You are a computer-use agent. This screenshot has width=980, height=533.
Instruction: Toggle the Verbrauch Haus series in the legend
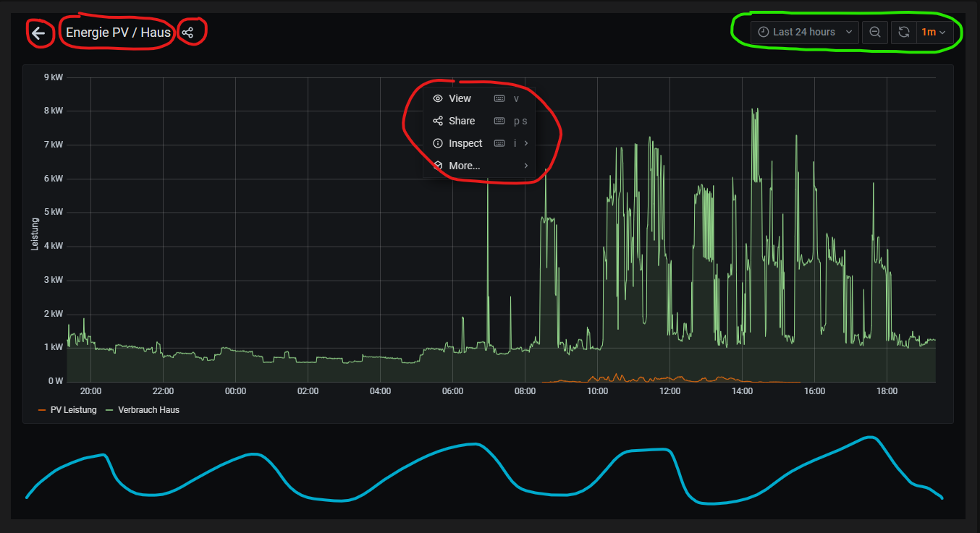pyautogui.click(x=148, y=410)
